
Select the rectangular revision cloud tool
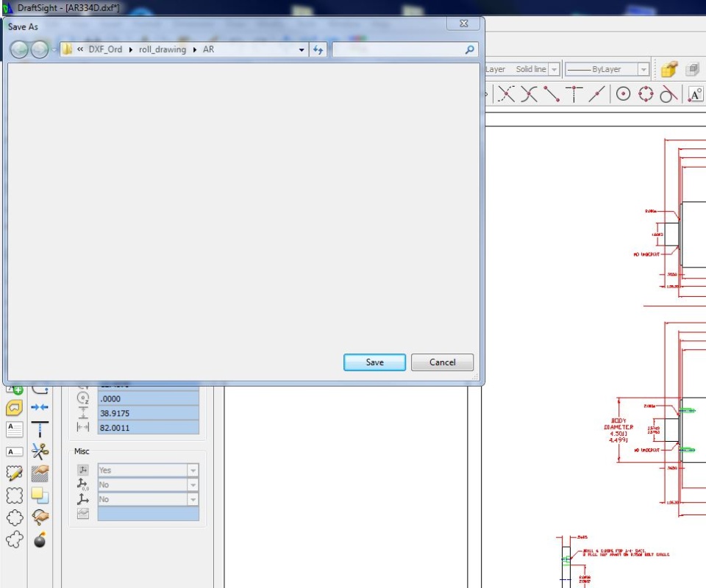(15, 495)
